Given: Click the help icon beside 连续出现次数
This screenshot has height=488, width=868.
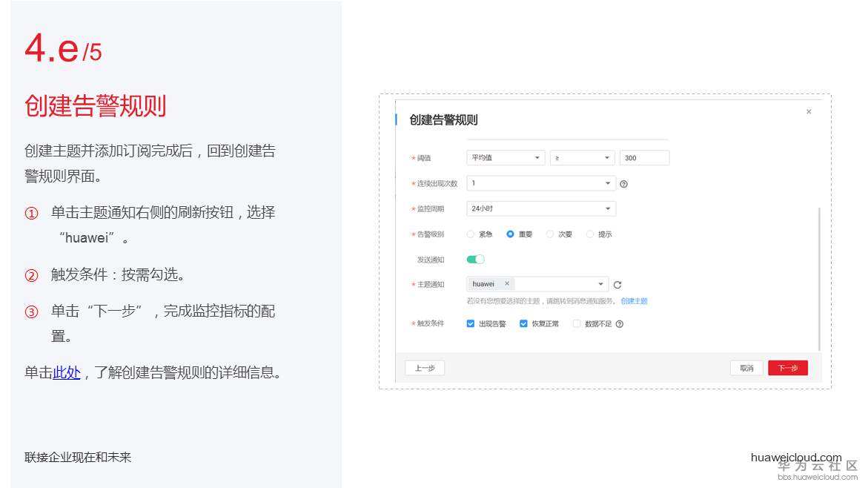Looking at the screenshot, I should (x=623, y=183).
